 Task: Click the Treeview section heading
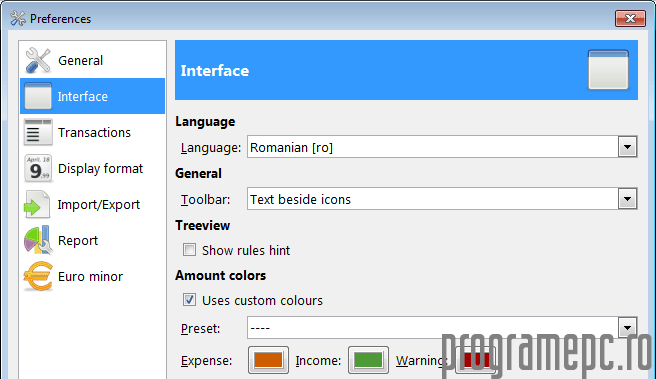click(x=202, y=225)
